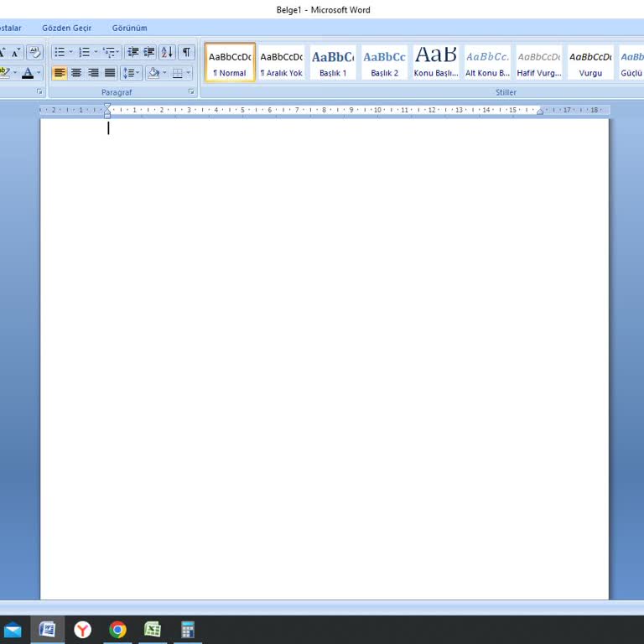The width and height of the screenshot is (644, 644).
Task: Launch Chrome from the taskbar
Action: pos(117,630)
